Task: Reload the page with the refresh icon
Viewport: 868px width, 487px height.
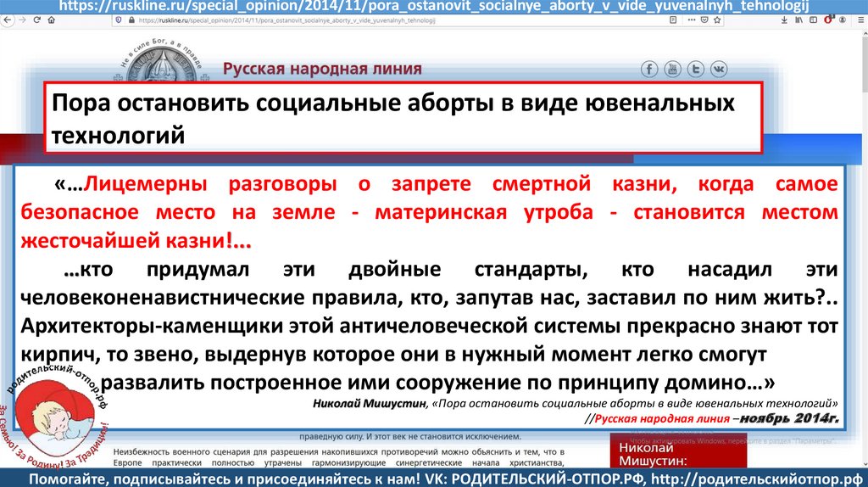Action: [x=37, y=20]
